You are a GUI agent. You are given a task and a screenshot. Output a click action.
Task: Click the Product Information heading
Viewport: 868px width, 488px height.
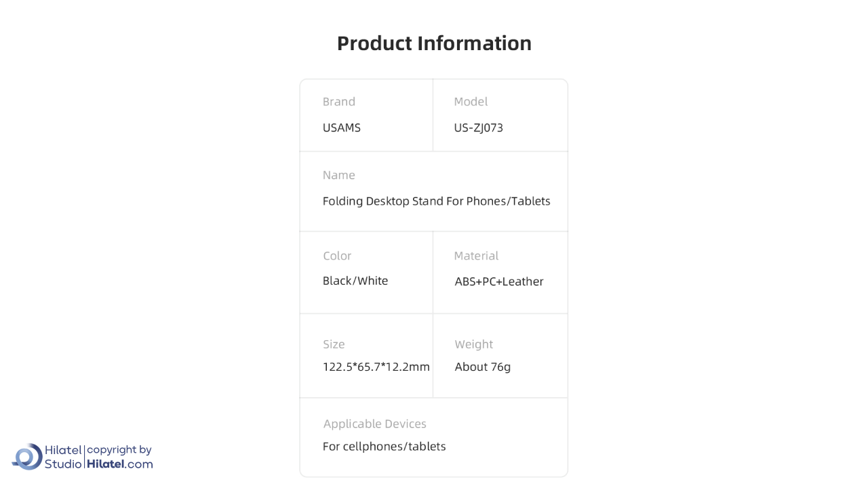[x=434, y=43]
